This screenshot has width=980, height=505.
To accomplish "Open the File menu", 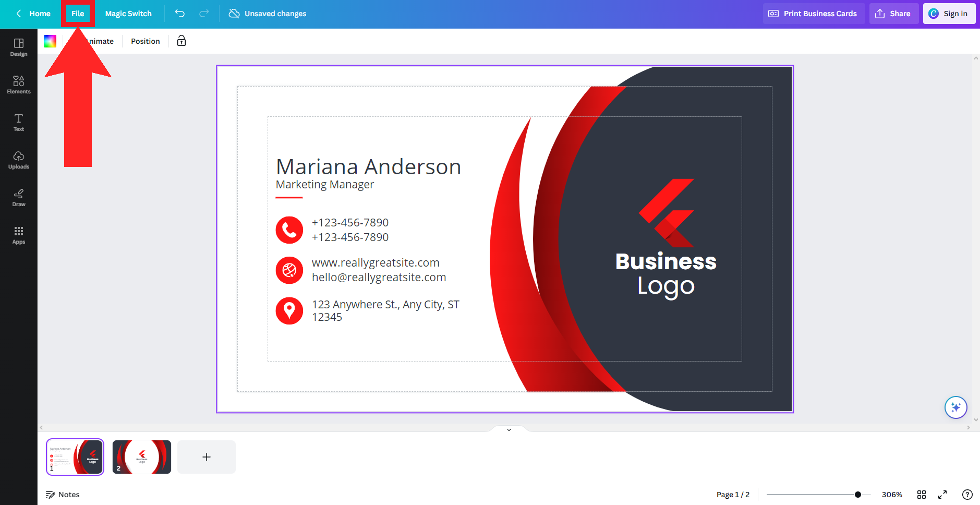I will [78, 14].
